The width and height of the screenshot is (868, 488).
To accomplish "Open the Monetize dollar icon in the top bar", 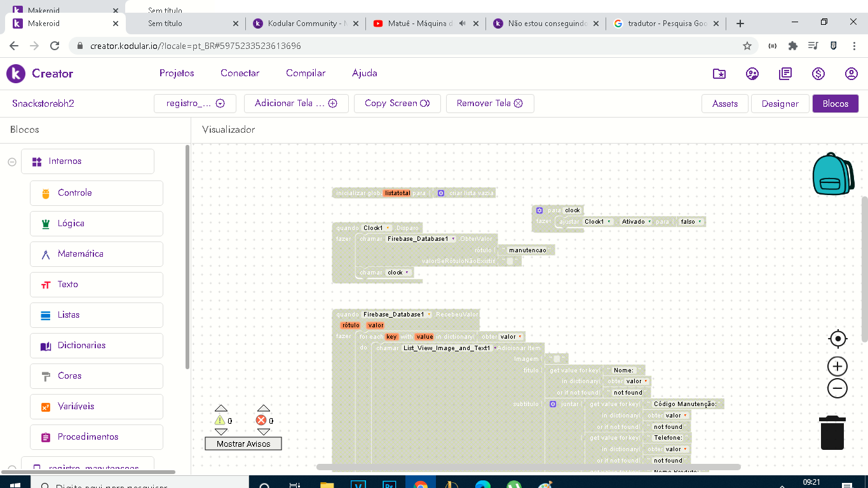I will point(818,74).
